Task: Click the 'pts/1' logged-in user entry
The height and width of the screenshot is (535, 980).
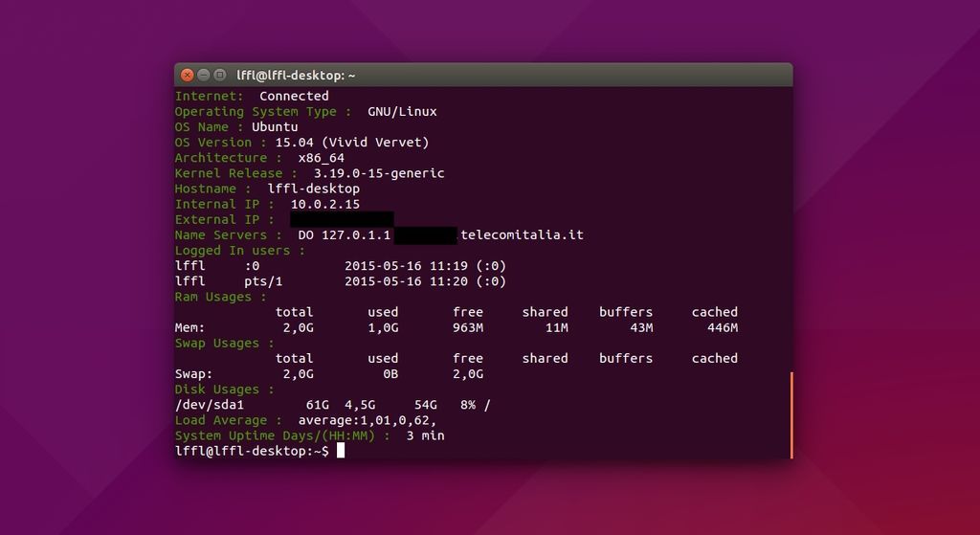Action: click(263, 281)
